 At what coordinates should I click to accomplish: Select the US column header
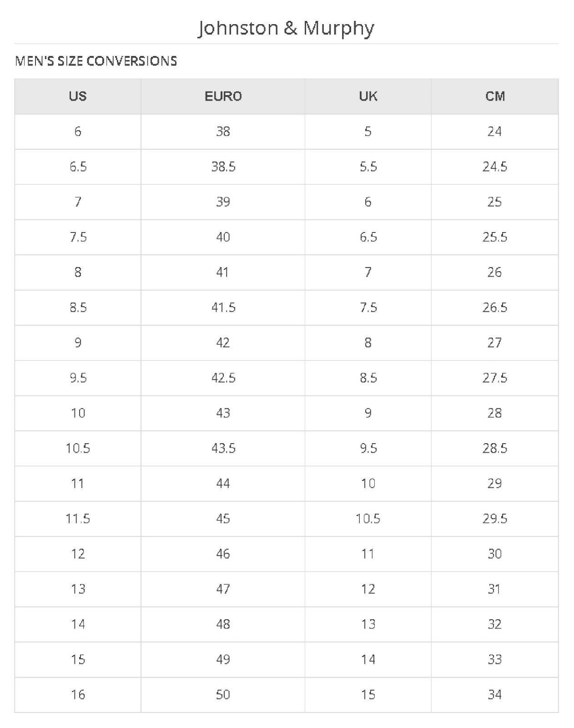pos(78,96)
